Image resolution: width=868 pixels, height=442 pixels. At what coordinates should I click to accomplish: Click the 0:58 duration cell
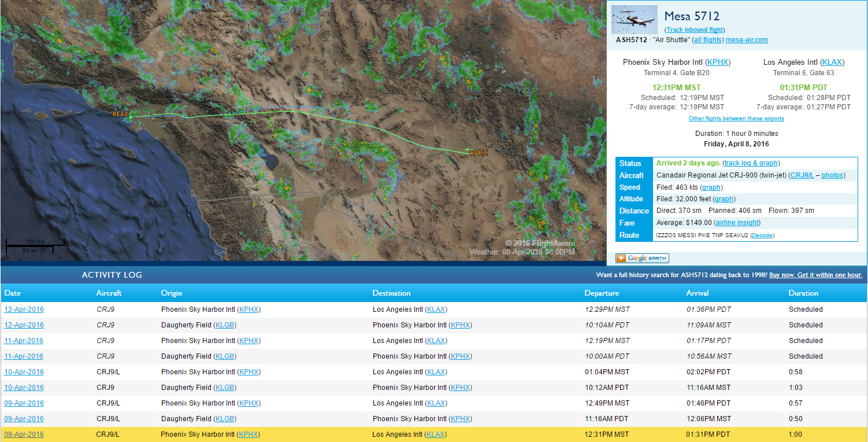796,372
